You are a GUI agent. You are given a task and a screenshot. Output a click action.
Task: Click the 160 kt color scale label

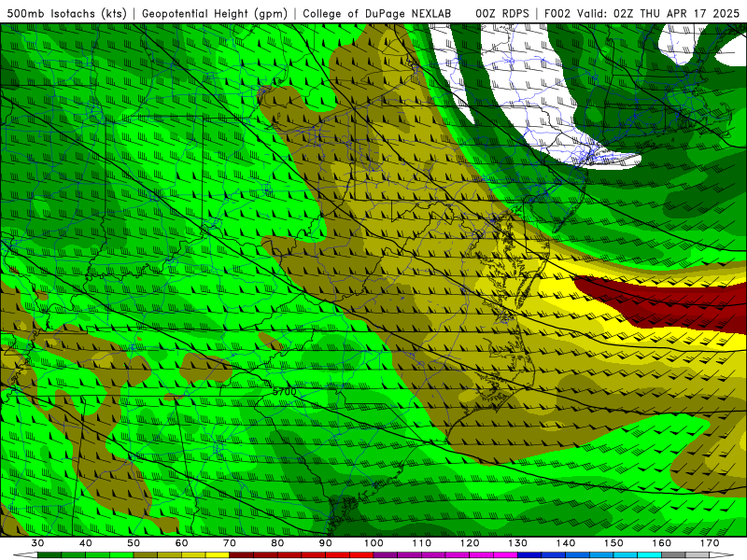662,543
